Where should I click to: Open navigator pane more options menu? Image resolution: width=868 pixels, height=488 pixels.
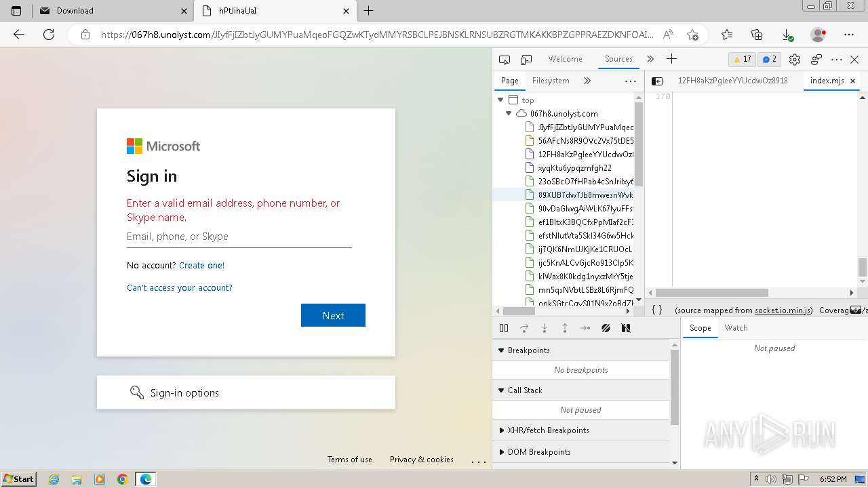[631, 81]
